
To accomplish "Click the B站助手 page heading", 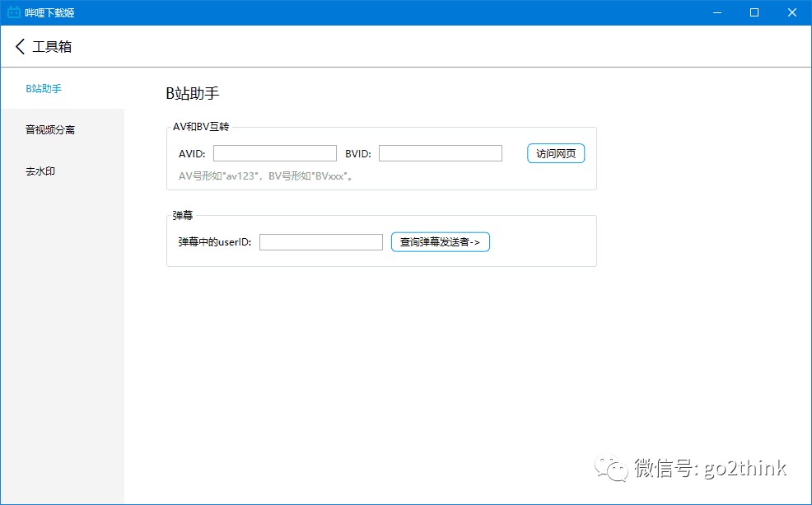I will click(193, 93).
